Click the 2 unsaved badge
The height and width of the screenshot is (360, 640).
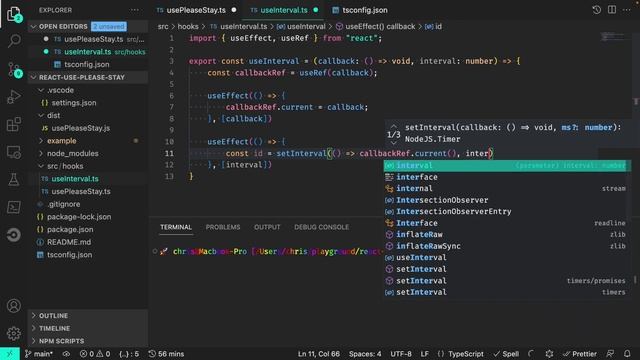tap(109, 27)
